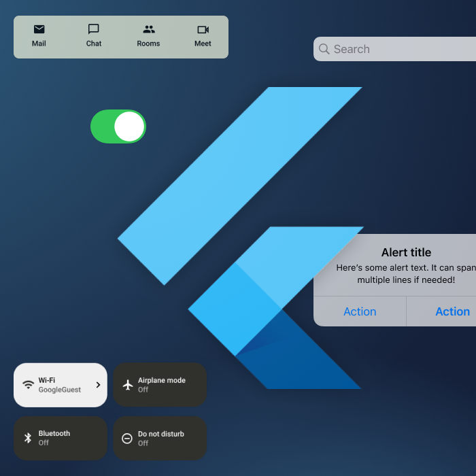Click the Wi-Fi signal icon

pyautogui.click(x=29, y=385)
